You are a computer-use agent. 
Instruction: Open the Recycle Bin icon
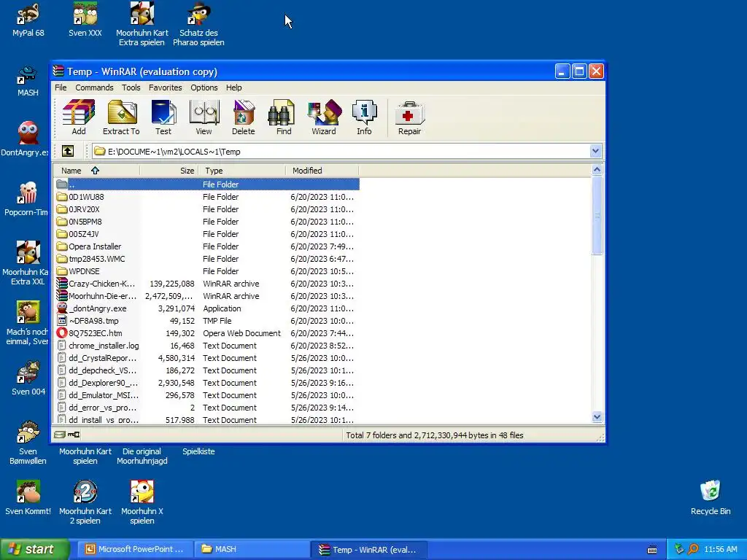[711, 498]
